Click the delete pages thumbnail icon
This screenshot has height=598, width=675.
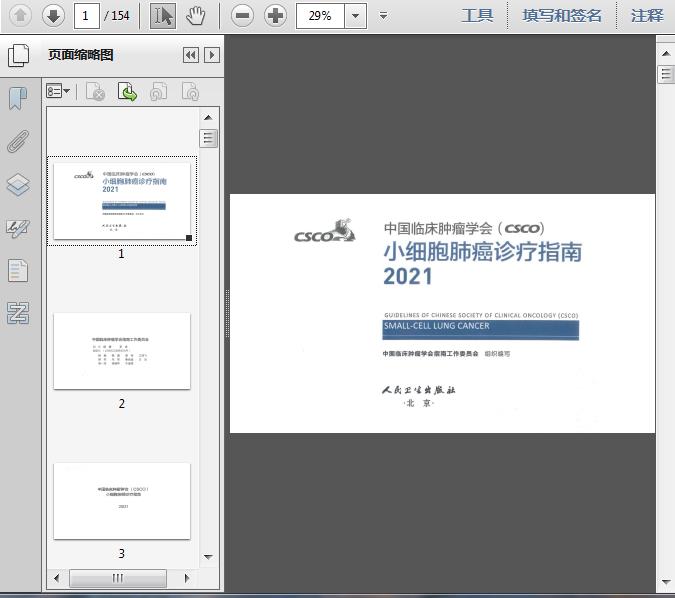tap(96, 91)
